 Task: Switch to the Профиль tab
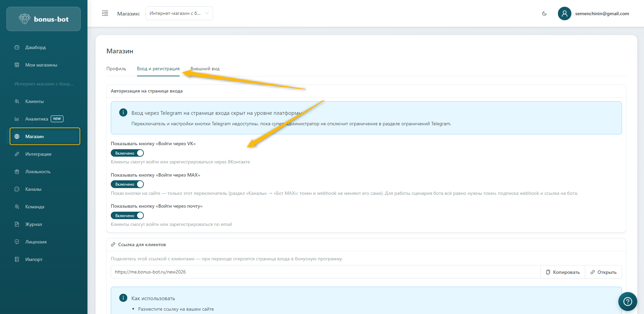click(x=116, y=69)
